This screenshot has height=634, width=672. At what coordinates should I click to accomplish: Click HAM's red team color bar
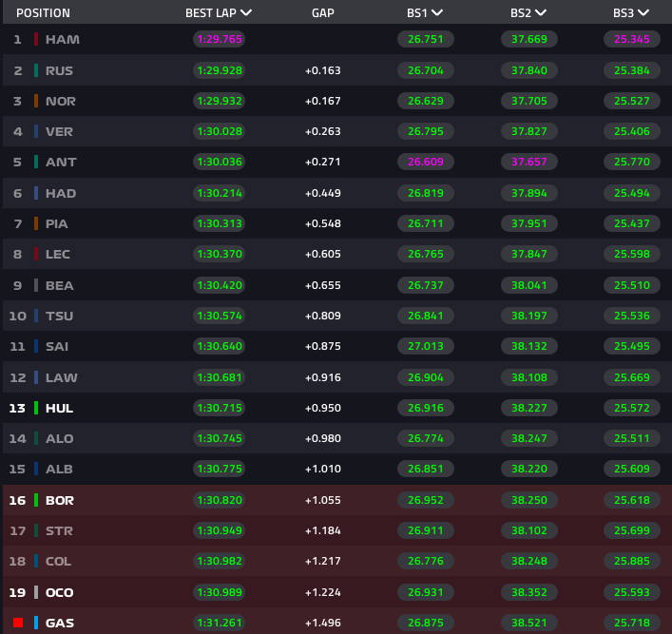coord(36,40)
